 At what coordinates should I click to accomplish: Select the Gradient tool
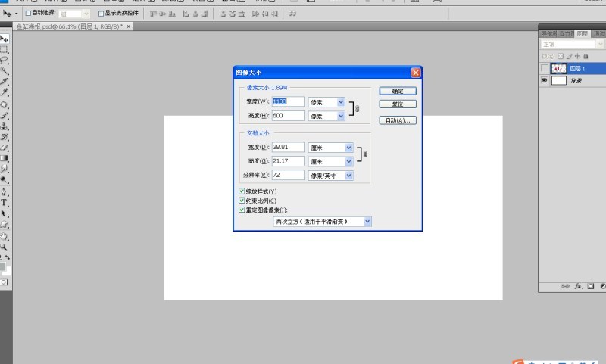pos(5,158)
